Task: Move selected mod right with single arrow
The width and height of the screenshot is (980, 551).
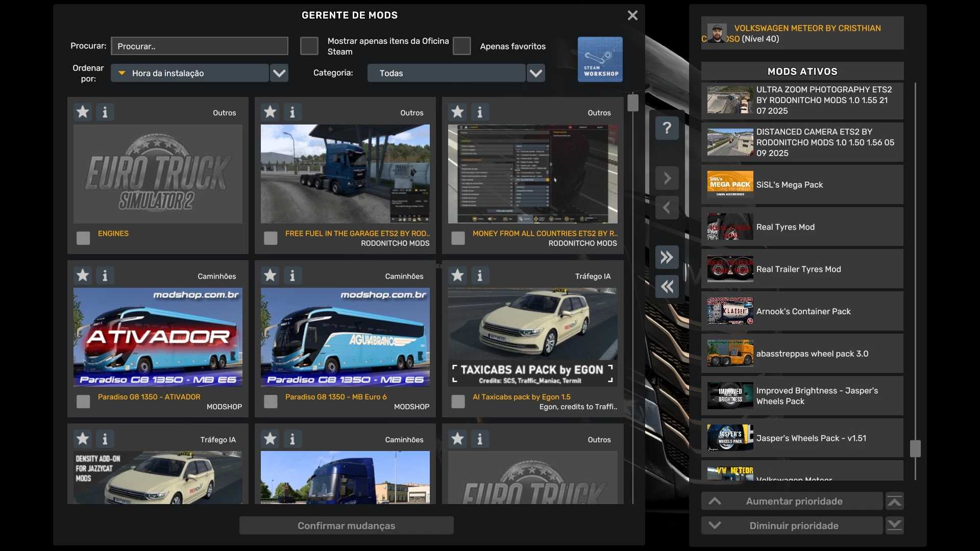Action: point(667,178)
